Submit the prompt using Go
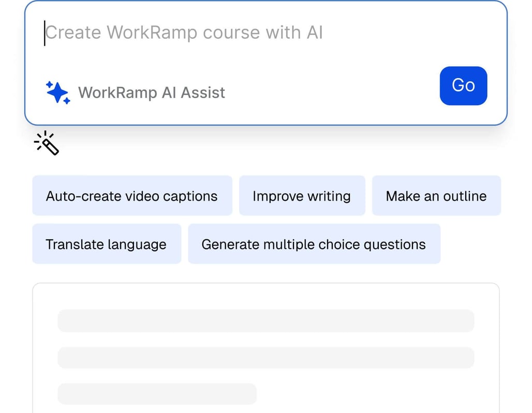Image resolution: width=532 pixels, height=413 pixels. click(x=463, y=86)
